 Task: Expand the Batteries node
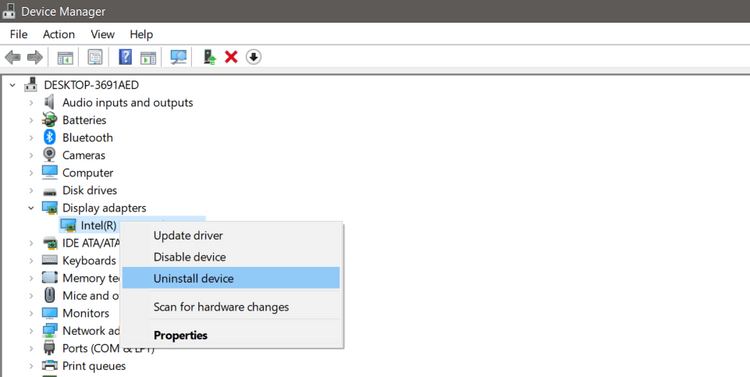31,120
